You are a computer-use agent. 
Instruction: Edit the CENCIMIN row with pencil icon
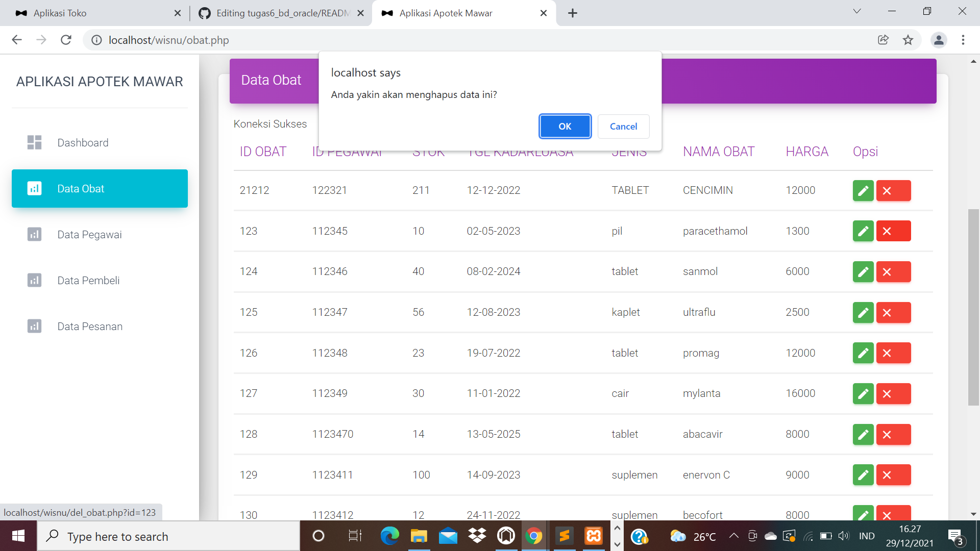(x=863, y=190)
